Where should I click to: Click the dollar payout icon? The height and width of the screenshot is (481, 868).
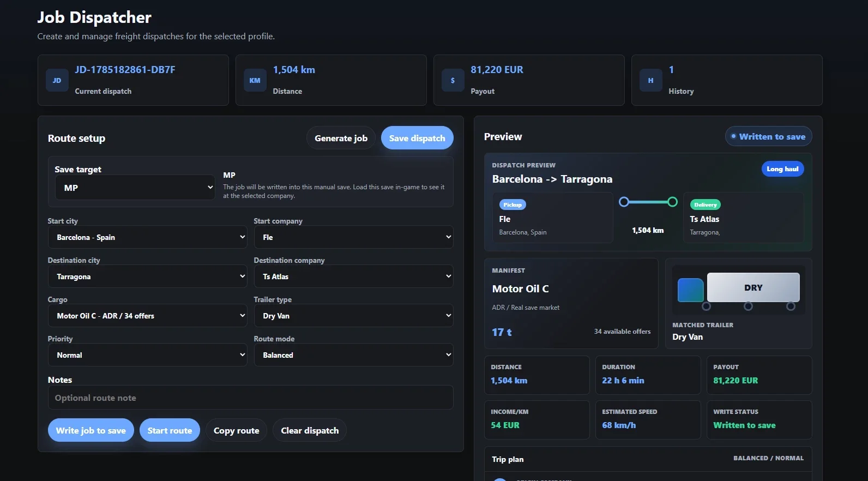pos(453,80)
